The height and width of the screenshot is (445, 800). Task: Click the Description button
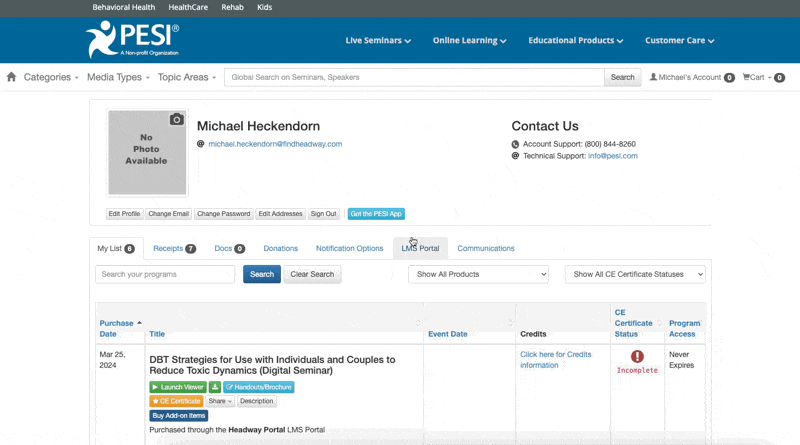point(257,401)
